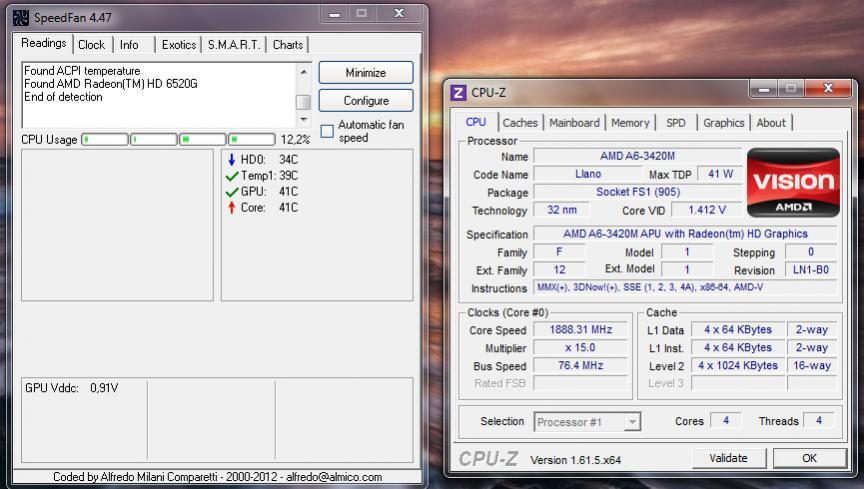
Task: Switch to the Charts tab
Action: pyautogui.click(x=288, y=44)
